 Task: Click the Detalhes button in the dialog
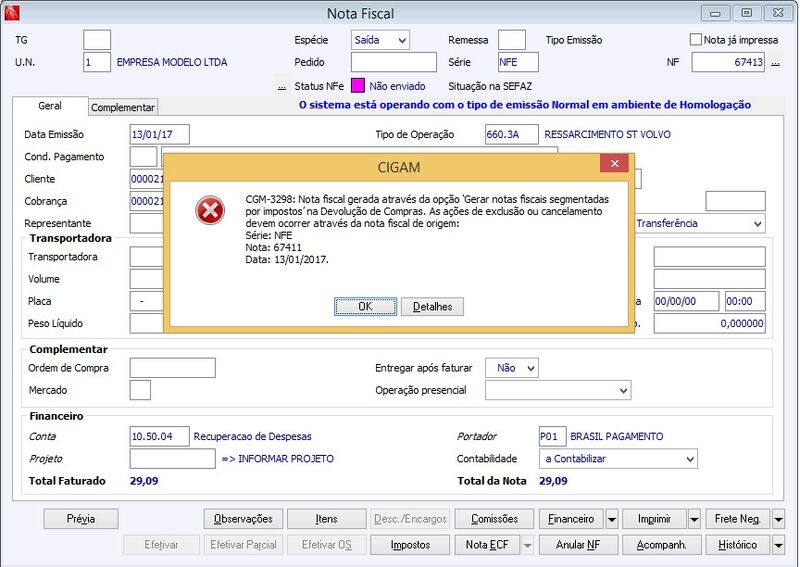click(432, 306)
